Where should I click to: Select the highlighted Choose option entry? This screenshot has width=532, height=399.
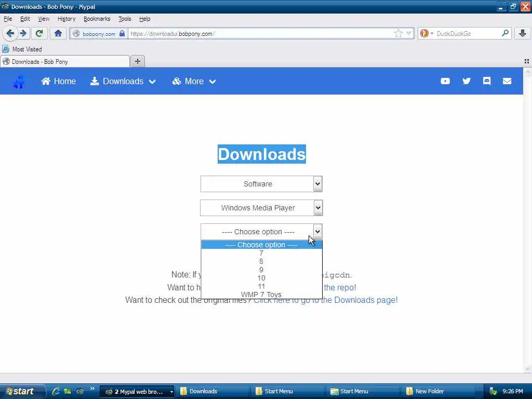tap(261, 245)
